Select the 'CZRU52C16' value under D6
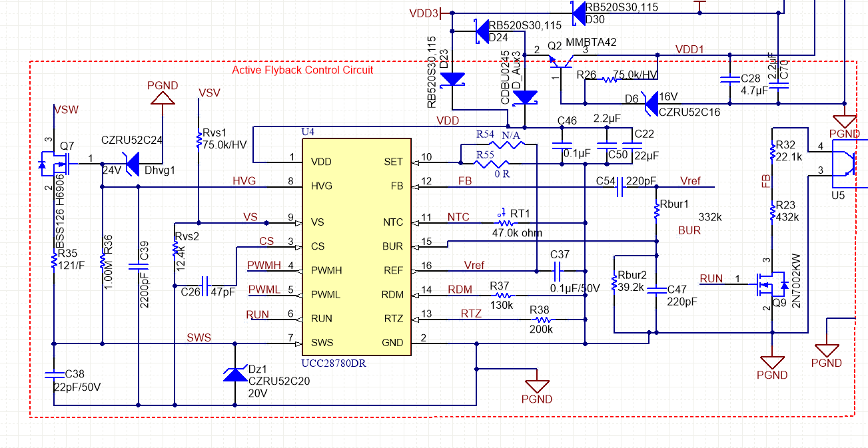 point(689,112)
